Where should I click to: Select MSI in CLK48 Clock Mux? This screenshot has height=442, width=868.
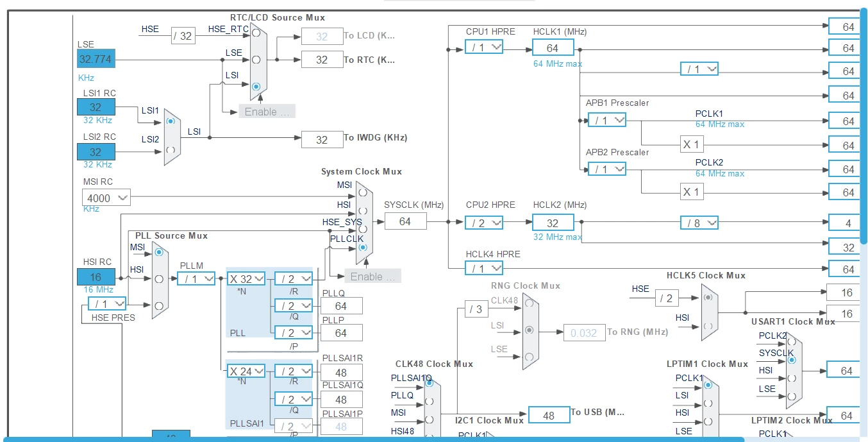coord(429,420)
